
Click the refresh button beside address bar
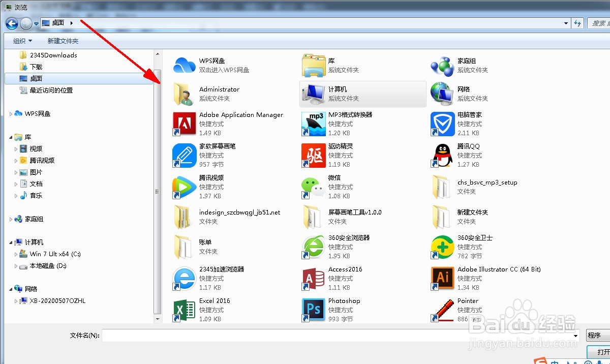[577, 23]
